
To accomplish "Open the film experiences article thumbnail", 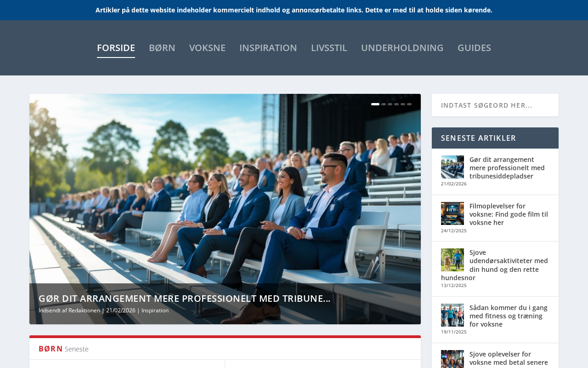I will pos(452,213).
